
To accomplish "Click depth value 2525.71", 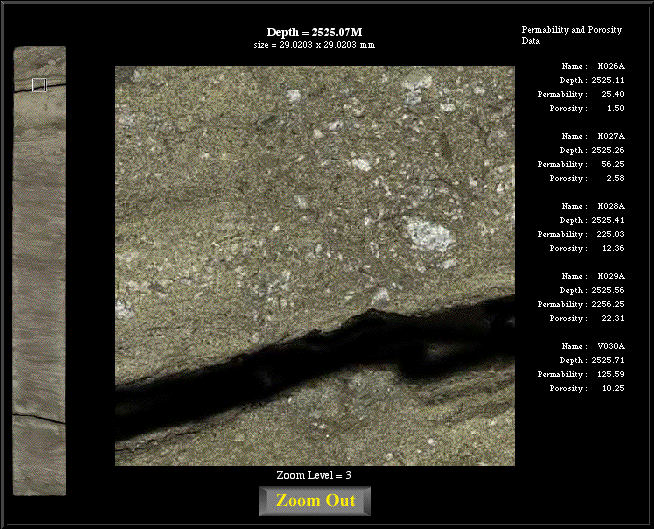I will click(608, 360).
